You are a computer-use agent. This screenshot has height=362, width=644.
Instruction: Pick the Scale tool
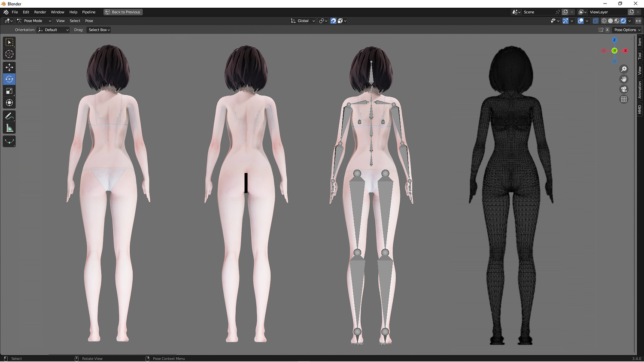click(9, 91)
